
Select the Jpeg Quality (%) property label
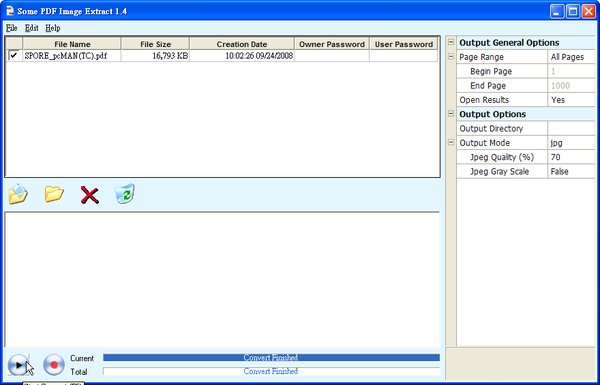coord(502,157)
